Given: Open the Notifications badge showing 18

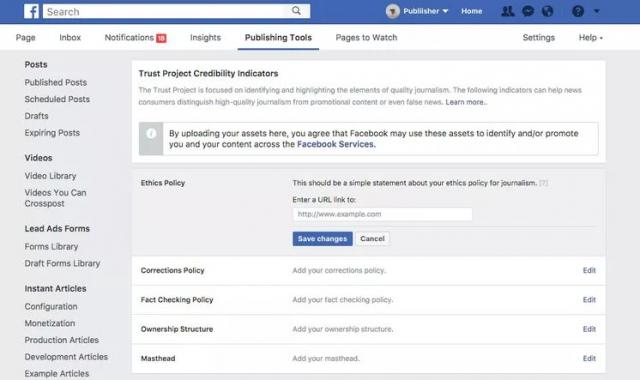Looking at the screenshot, I should [x=161, y=38].
